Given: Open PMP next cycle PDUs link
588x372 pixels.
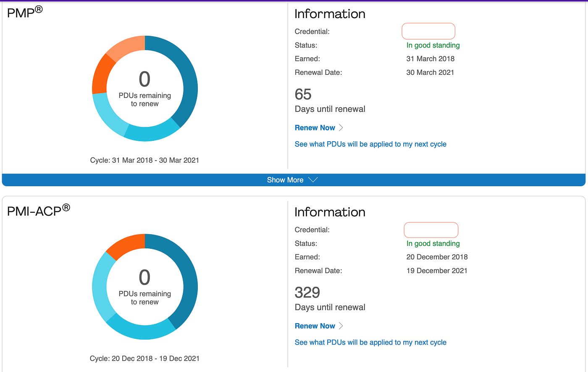Looking at the screenshot, I should (370, 144).
